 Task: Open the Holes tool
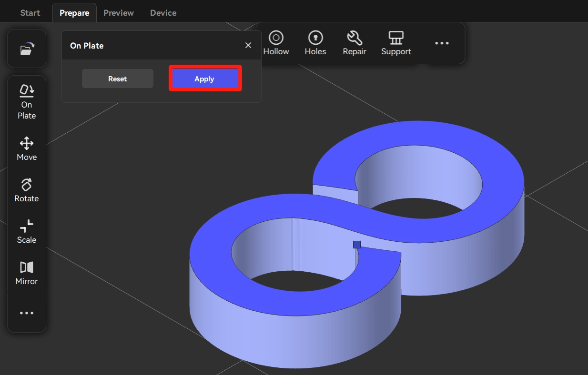[315, 43]
